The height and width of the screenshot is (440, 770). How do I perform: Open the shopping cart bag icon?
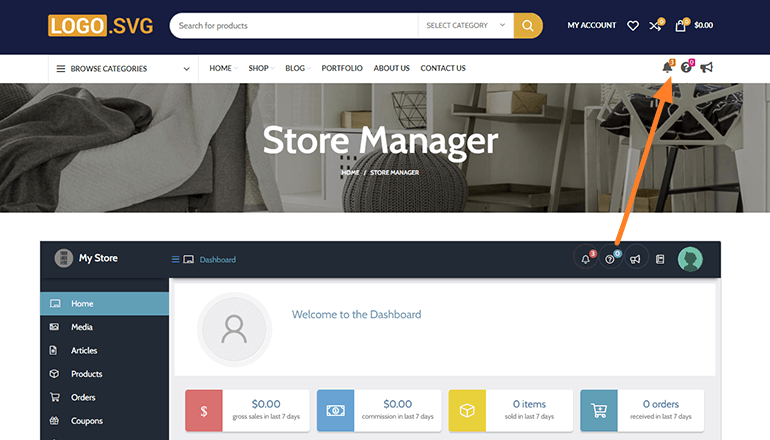(681, 25)
